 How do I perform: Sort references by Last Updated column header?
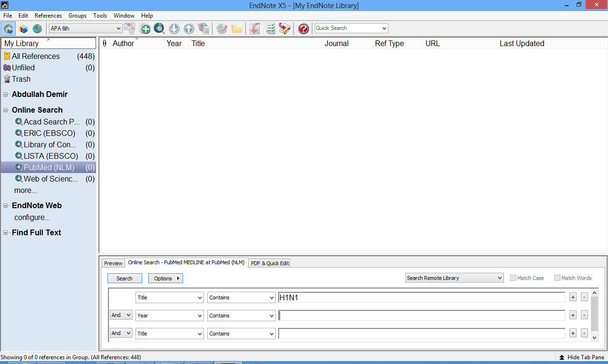point(523,43)
